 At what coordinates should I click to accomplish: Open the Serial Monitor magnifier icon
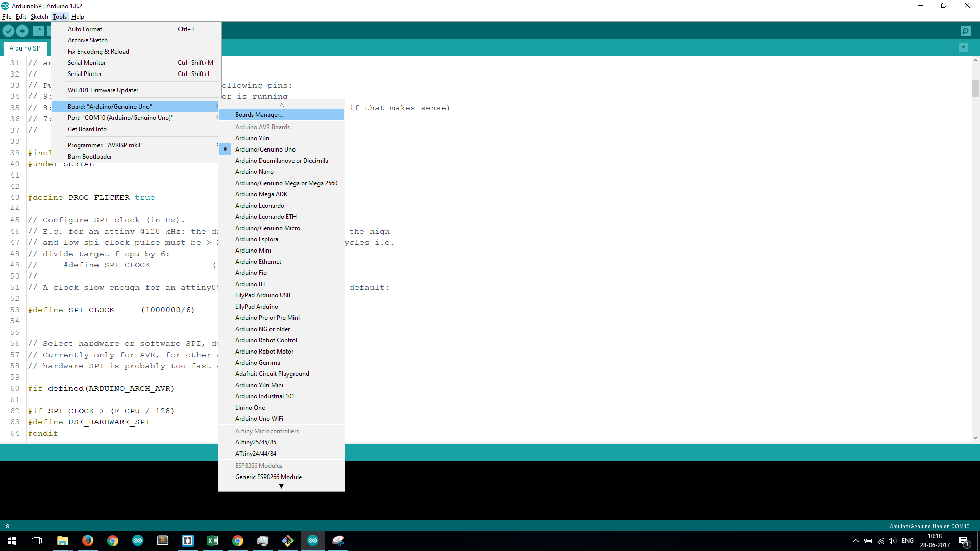click(x=966, y=31)
